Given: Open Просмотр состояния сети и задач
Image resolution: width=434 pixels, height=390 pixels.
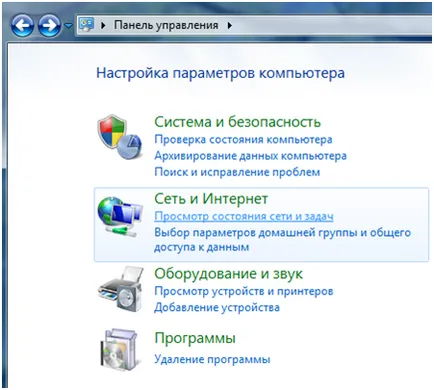Looking at the screenshot, I should (x=244, y=216).
